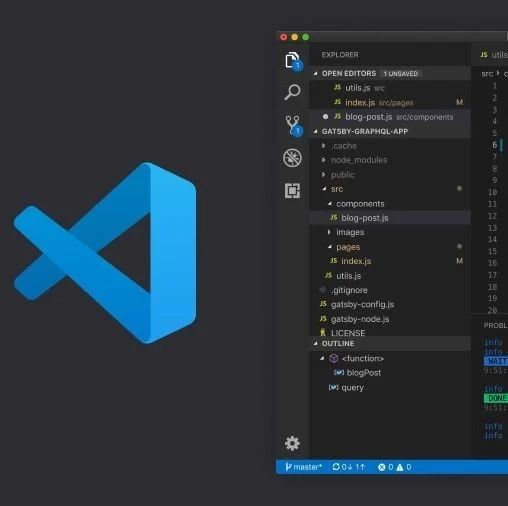Collapse the <function> outline node
Screen dimensions: 508x506
coord(322,358)
